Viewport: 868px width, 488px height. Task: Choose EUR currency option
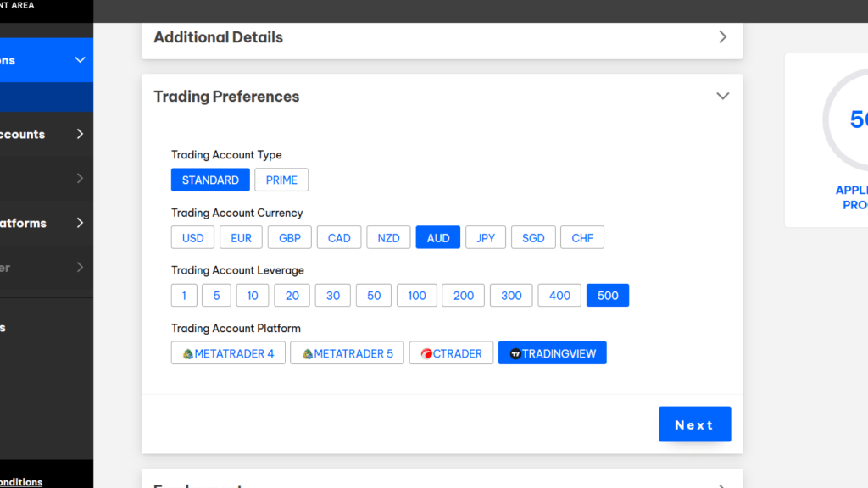[241, 237]
